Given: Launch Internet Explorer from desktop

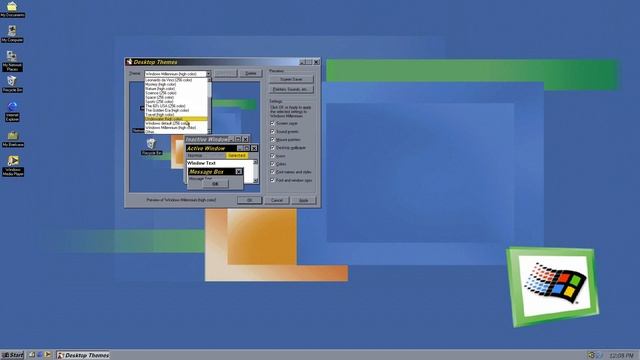Looking at the screenshot, I should coord(12,111).
